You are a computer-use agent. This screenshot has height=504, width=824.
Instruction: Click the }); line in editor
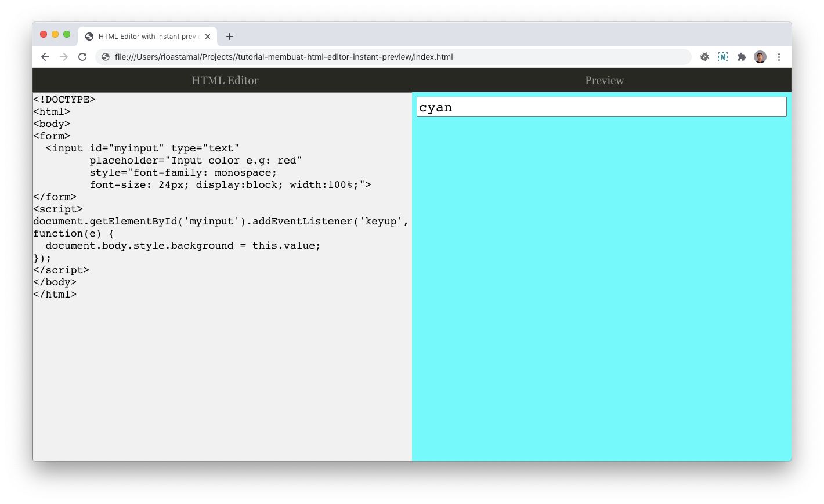[42, 258]
